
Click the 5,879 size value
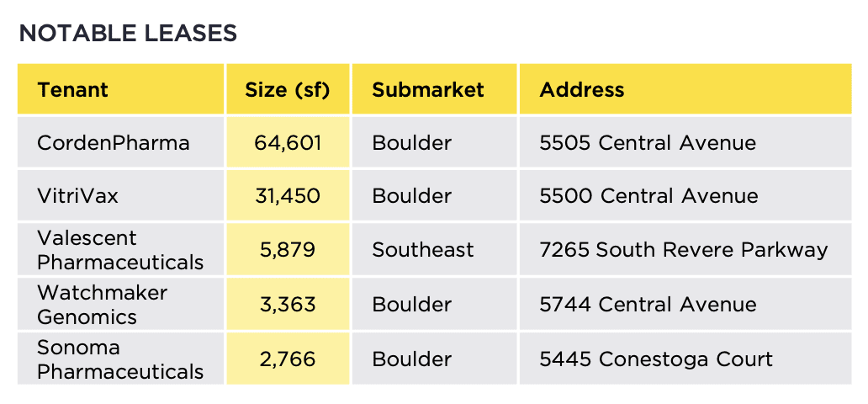tap(288, 250)
